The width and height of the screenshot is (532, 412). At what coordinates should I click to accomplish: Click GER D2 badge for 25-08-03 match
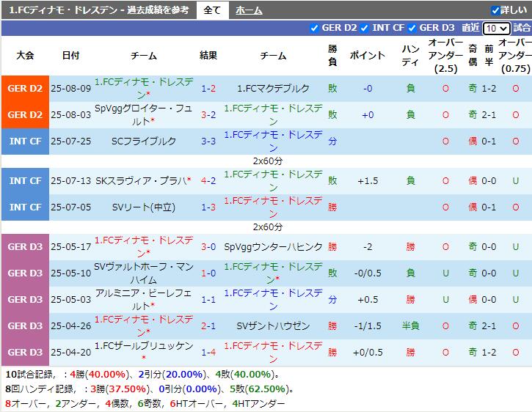point(25,115)
